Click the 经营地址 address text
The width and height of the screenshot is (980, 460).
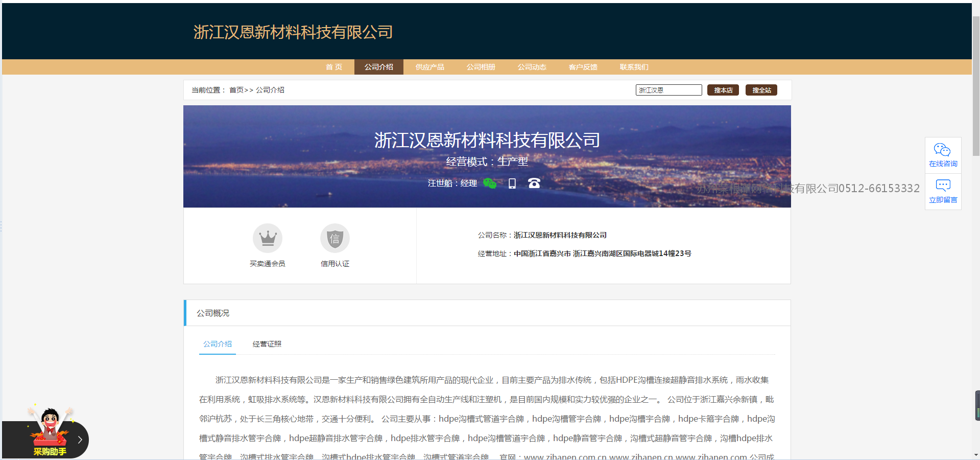pos(603,254)
